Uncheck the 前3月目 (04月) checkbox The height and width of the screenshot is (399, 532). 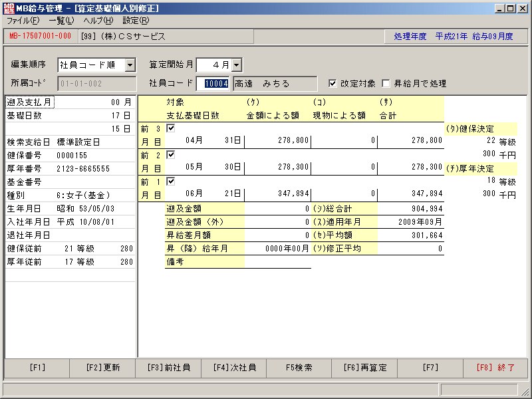[170, 128]
